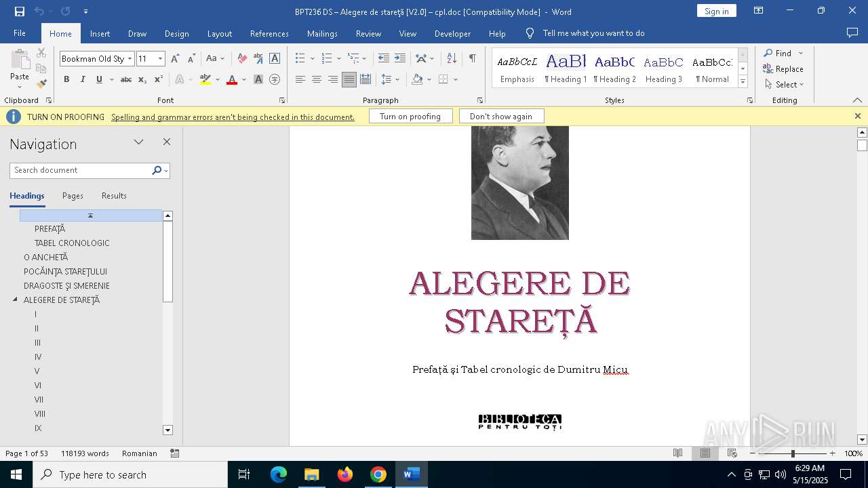Viewport: 868px width, 488px height.
Task: Increase paragraph indent
Action: tap(400, 59)
